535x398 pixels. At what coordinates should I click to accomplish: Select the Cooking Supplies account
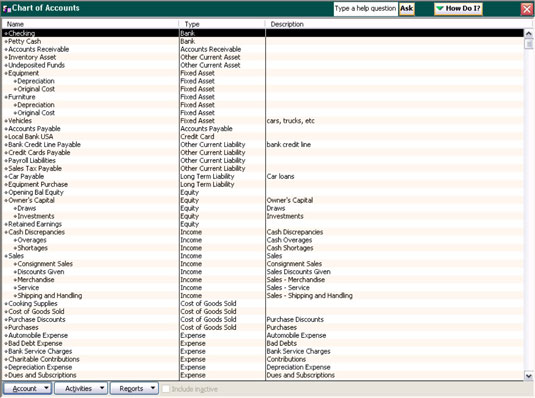tap(33, 303)
